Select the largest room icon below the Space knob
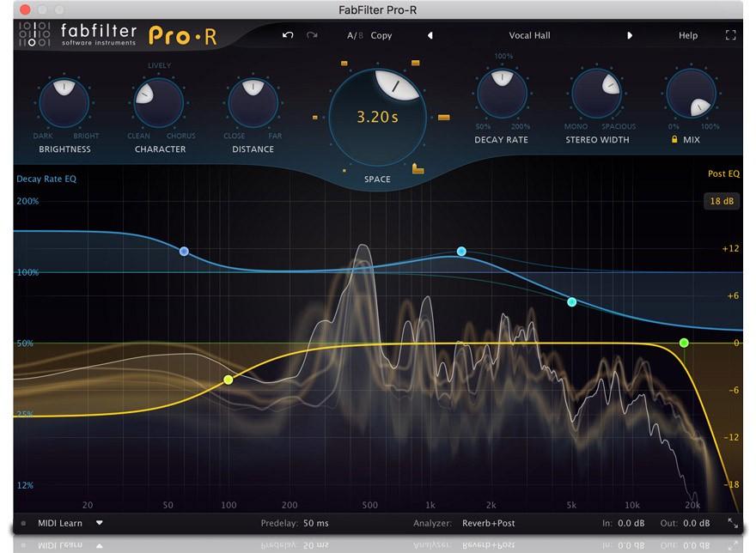Image resolution: width=756 pixels, height=553 pixels. [x=418, y=168]
